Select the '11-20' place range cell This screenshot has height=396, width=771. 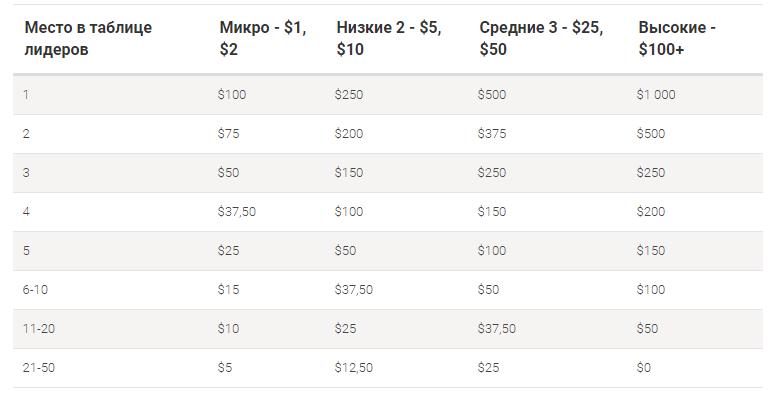[x=39, y=328]
